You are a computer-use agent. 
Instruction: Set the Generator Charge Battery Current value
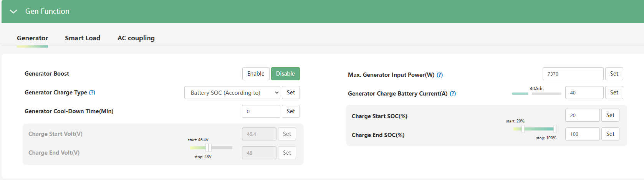pos(614,92)
